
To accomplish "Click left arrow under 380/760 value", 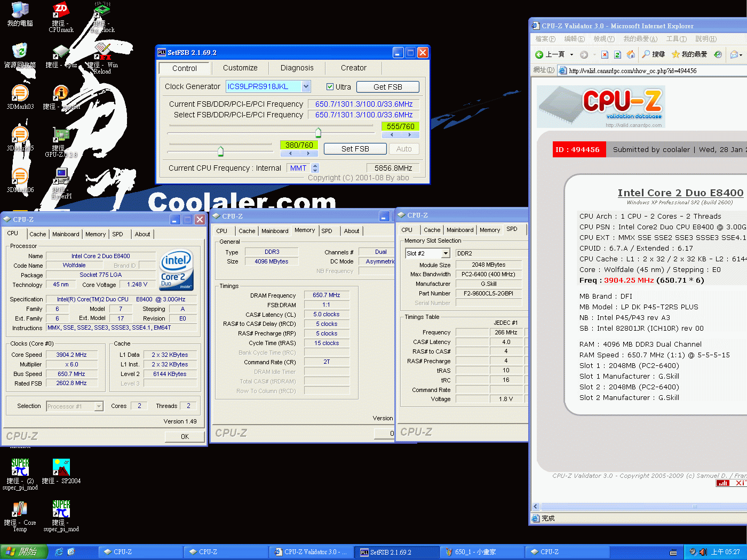I will pos(290,154).
